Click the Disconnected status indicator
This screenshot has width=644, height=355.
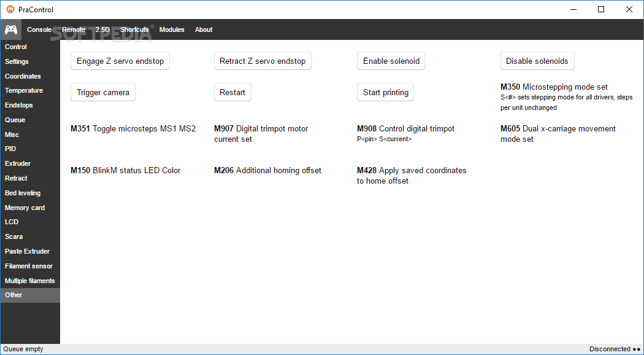[615, 349]
